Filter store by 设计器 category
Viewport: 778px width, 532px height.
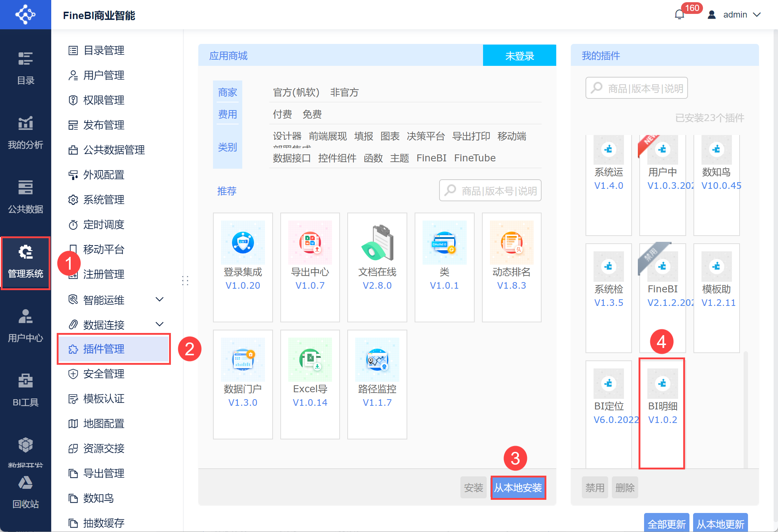[287, 136]
